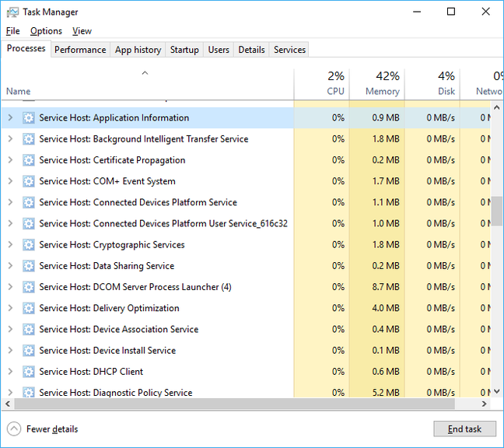Click 5.2 MB memory value
Image resolution: width=504 pixels, height=448 pixels.
[386, 393]
